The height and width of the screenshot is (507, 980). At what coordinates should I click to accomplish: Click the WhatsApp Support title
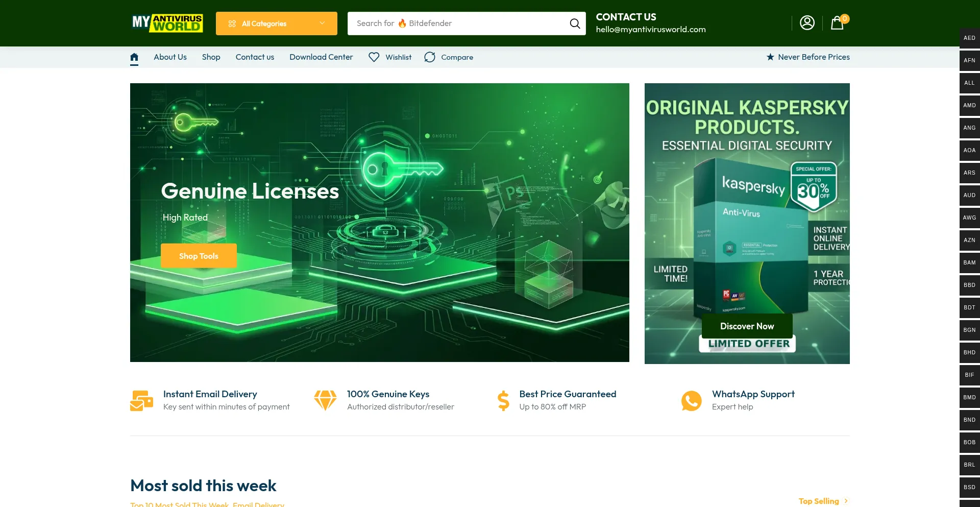(x=753, y=394)
